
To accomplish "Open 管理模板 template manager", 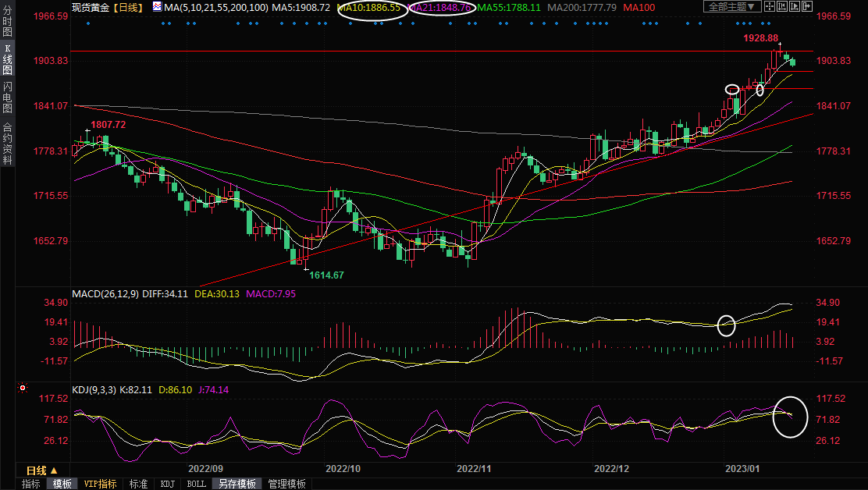I will coord(286,484).
